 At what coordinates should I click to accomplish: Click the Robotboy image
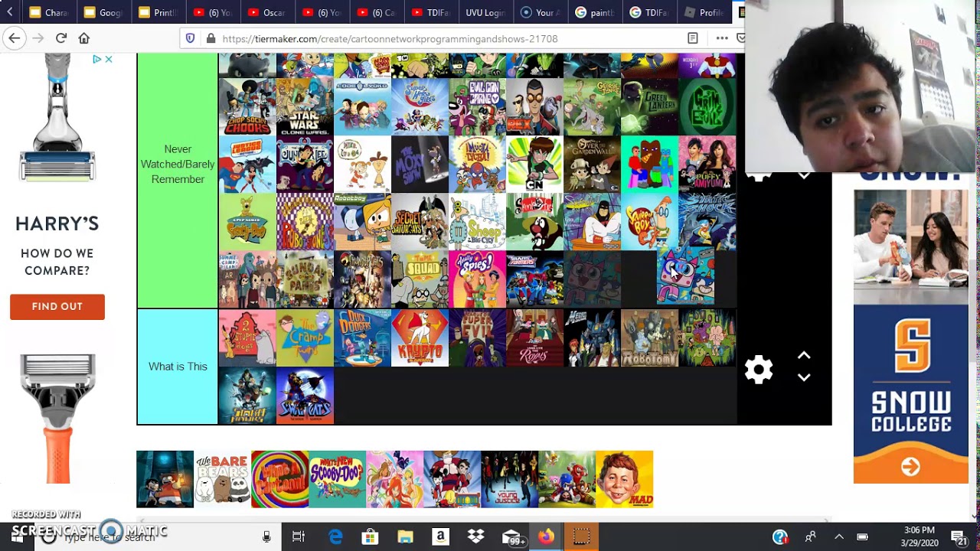pos(362,222)
